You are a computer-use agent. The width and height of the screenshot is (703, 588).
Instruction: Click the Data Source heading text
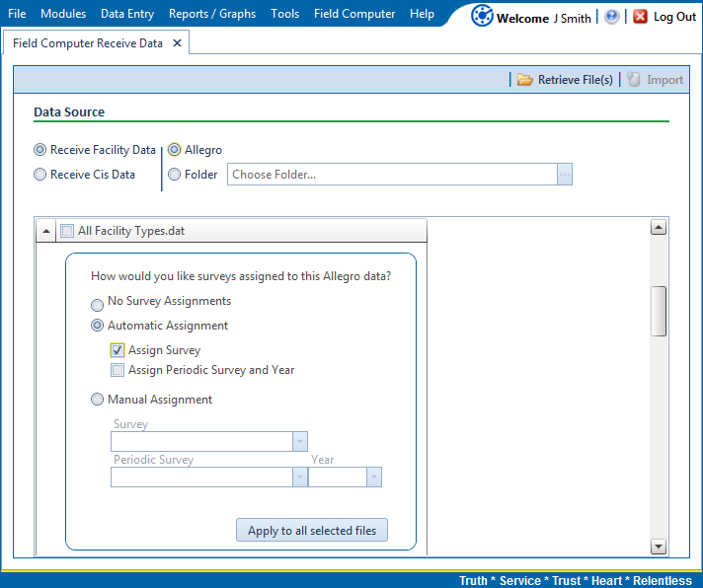coord(69,111)
